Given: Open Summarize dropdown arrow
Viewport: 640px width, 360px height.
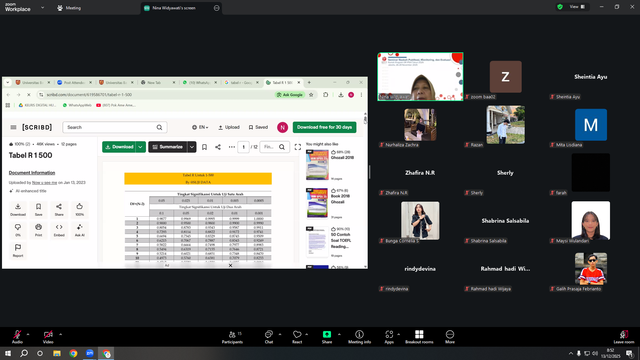Looking at the screenshot, I should coord(192,147).
